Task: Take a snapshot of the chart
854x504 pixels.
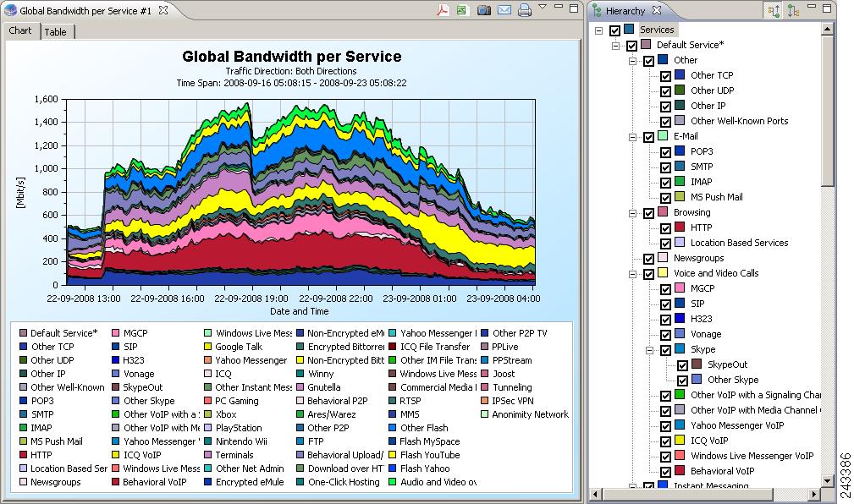Action: tap(485, 10)
